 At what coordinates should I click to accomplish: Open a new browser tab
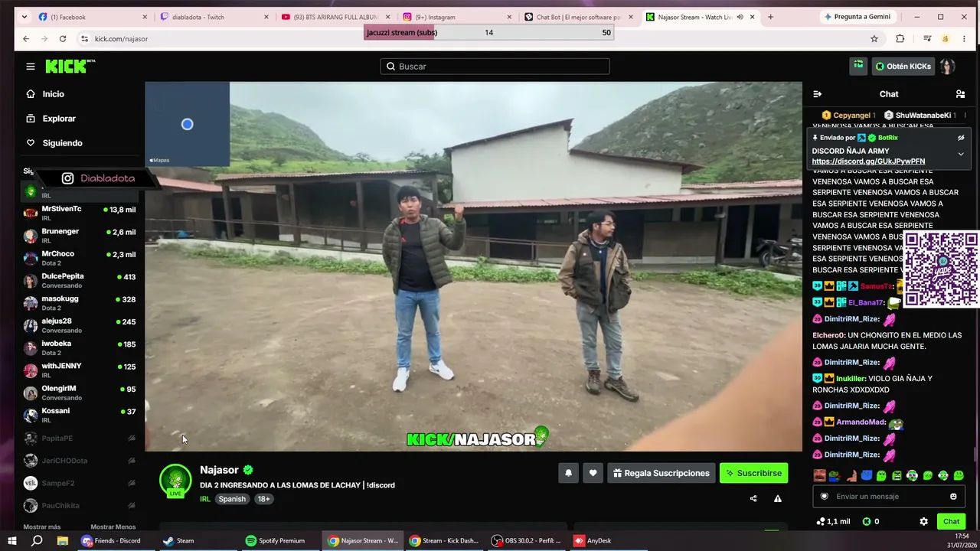[x=770, y=17]
